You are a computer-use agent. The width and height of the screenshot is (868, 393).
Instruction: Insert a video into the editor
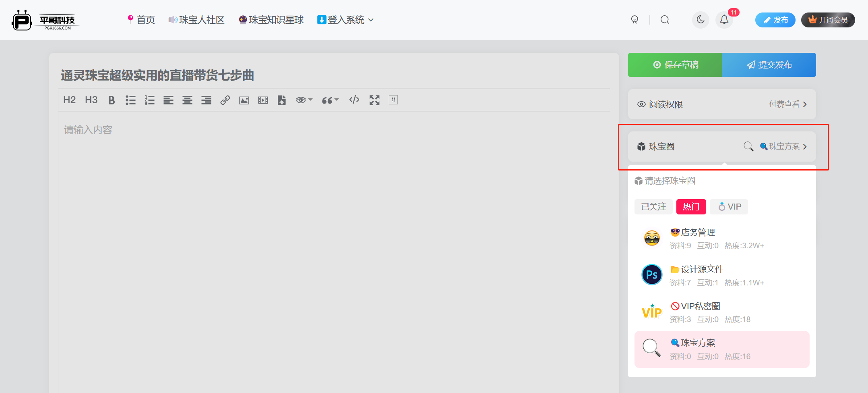263,100
